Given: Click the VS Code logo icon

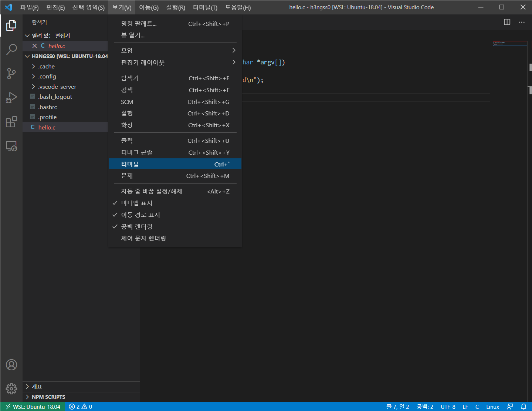Looking at the screenshot, I should [9, 7].
